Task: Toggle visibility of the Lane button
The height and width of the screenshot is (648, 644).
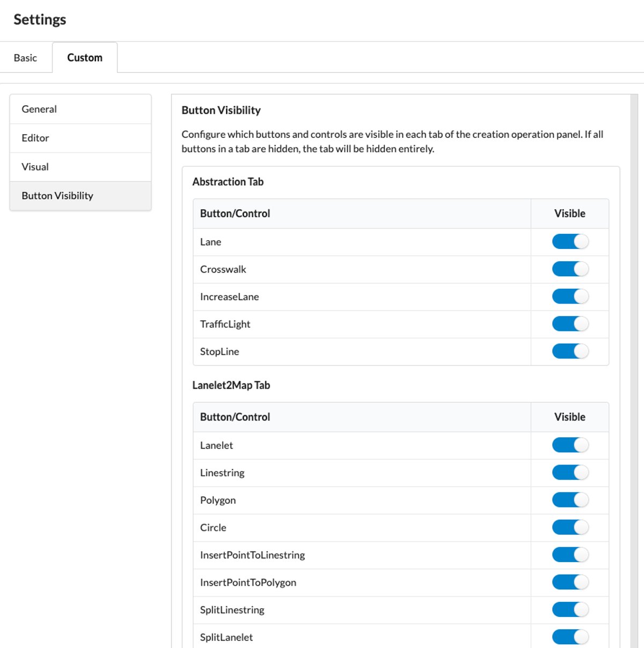Action: [x=570, y=242]
